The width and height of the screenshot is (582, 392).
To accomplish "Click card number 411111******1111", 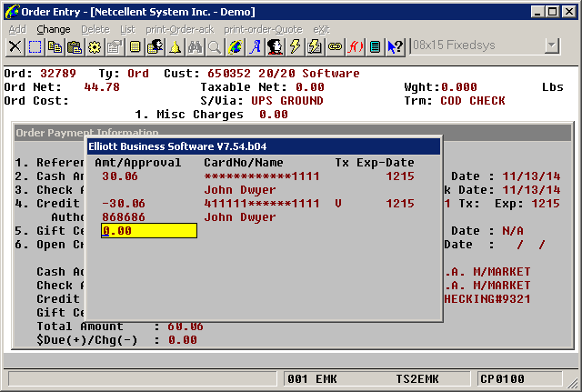I will 262,204.
